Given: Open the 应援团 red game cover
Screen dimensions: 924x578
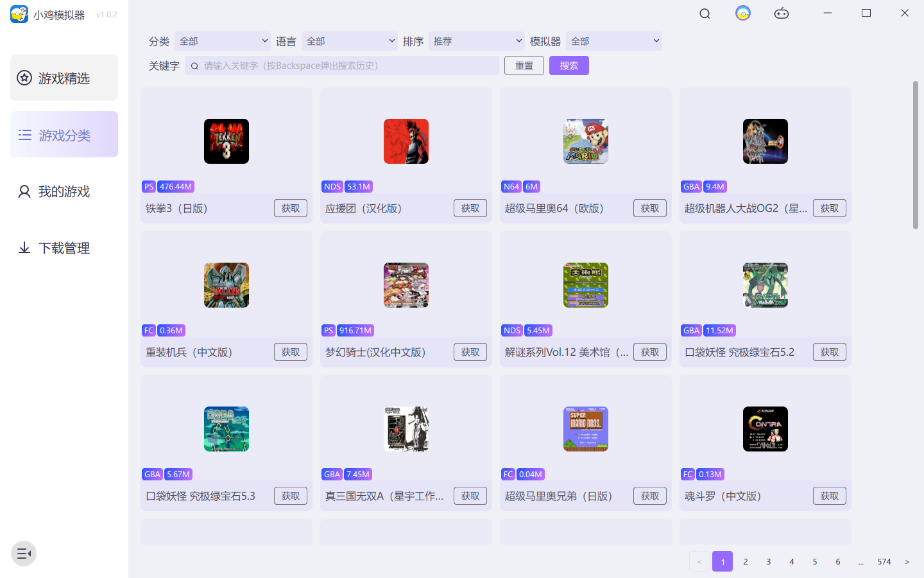Looking at the screenshot, I should click(406, 141).
